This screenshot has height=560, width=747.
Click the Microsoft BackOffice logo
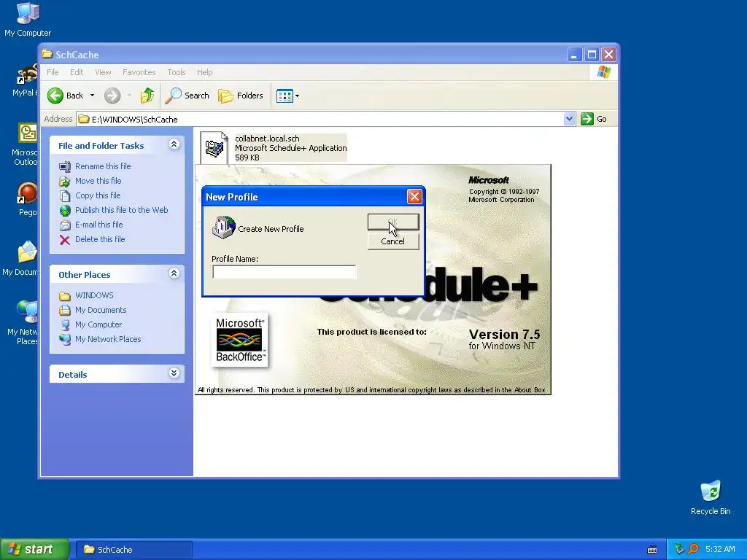tap(239, 340)
